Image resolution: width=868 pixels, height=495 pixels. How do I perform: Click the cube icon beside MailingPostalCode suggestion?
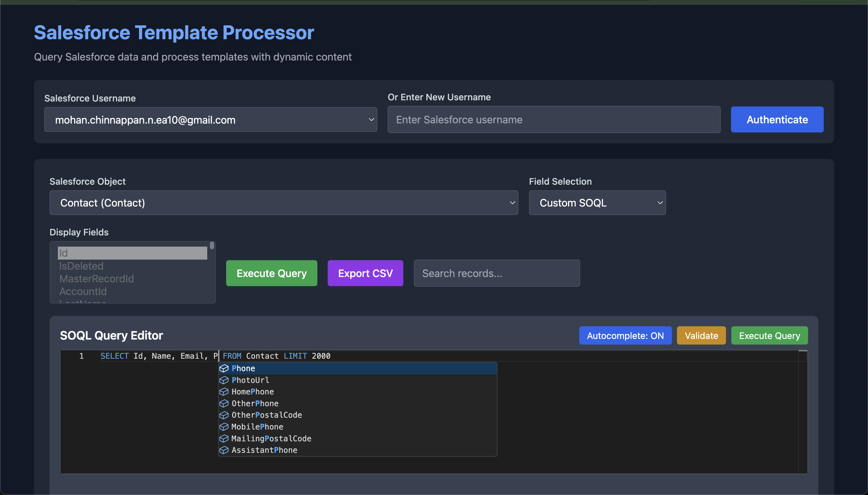tap(224, 438)
